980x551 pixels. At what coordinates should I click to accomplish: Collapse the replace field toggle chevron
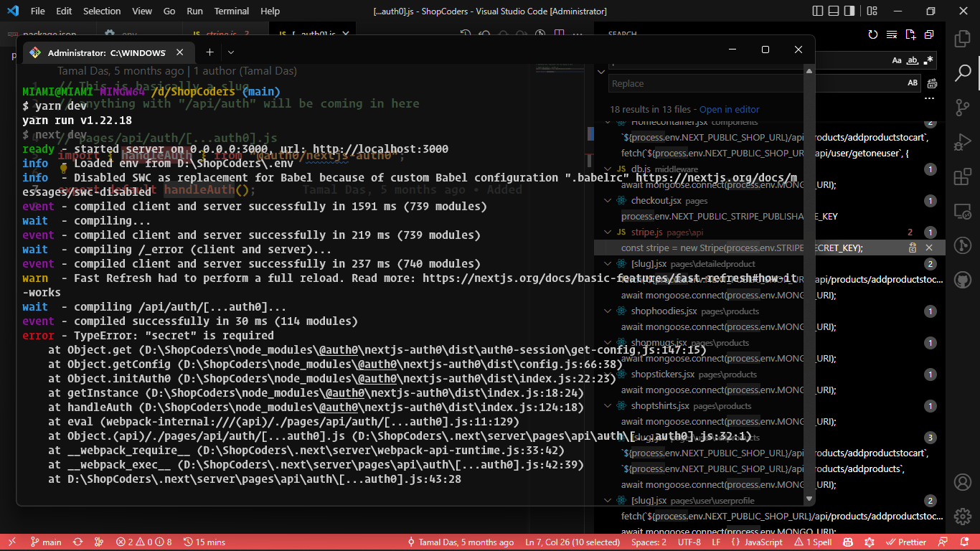click(601, 72)
